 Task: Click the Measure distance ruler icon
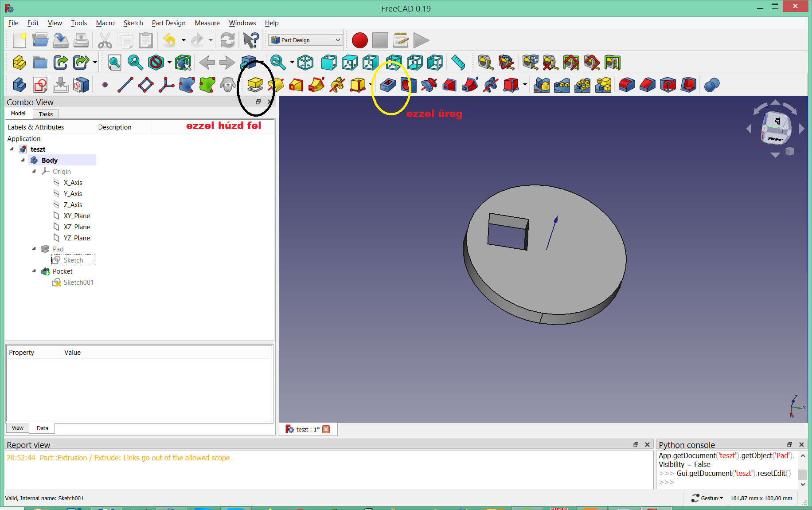point(458,63)
